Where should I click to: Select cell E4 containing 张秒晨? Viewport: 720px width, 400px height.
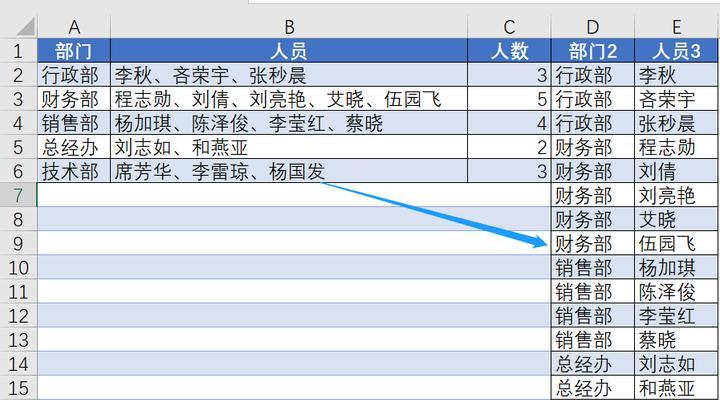pyautogui.click(x=677, y=123)
